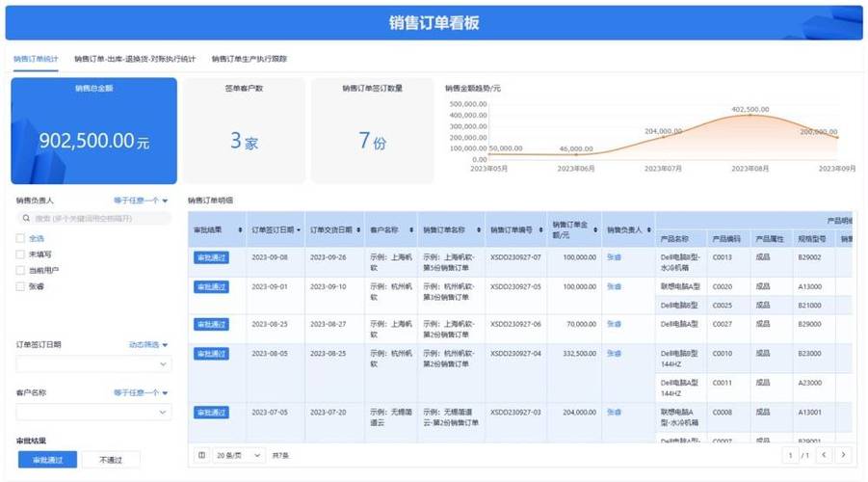Open the 订单签订日期 column header sort dropdown
Image resolution: width=868 pixels, height=482 pixels.
point(299,230)
